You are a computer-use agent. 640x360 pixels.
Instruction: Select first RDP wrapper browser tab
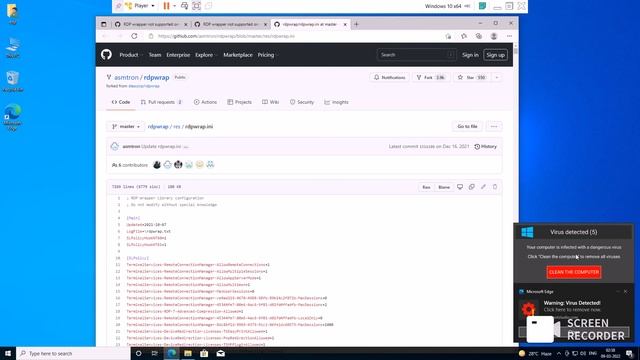(x=151, y=24)
